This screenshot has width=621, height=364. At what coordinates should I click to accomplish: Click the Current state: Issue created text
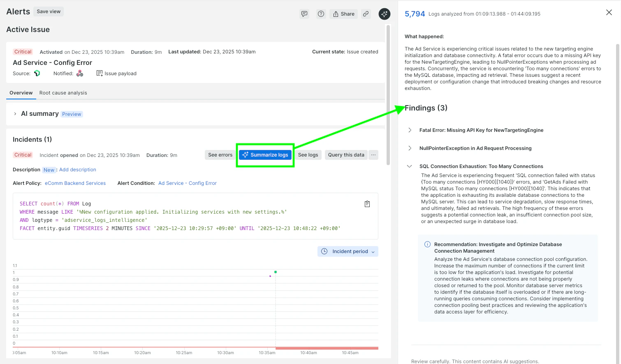tap(345, 52)
